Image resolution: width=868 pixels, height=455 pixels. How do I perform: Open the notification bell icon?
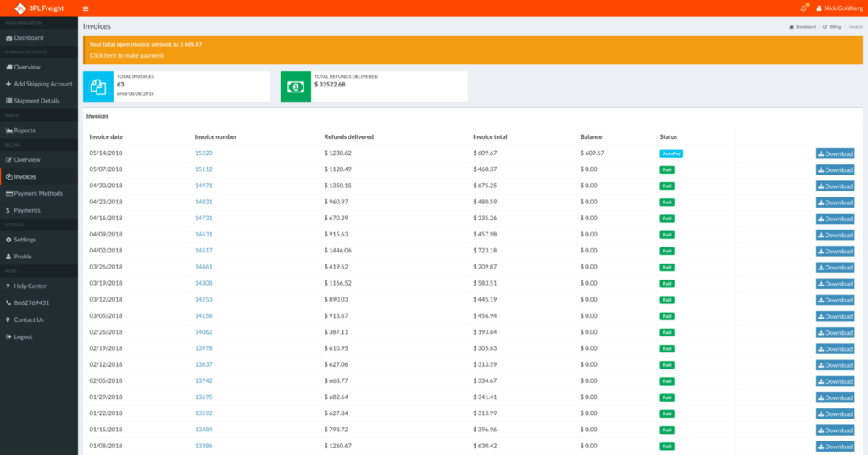click(803, 8)
